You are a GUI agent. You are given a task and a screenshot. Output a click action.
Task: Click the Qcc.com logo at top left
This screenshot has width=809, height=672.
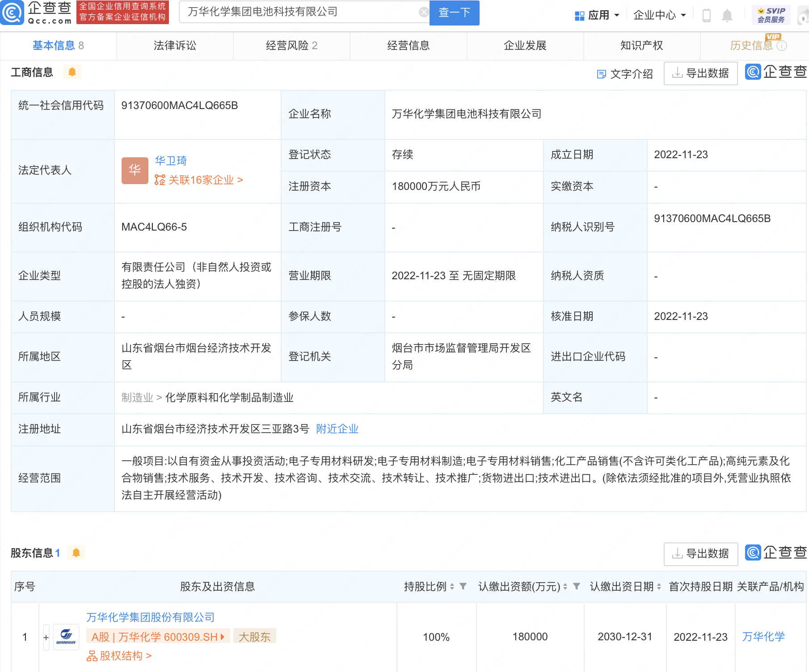click(x=37, y=13)
